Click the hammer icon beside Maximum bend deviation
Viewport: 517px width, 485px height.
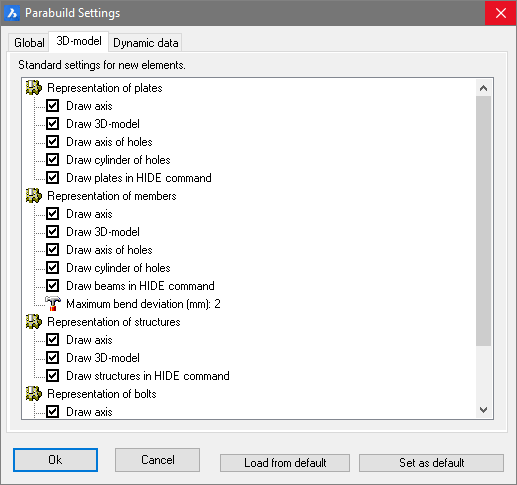click(53, 304)
